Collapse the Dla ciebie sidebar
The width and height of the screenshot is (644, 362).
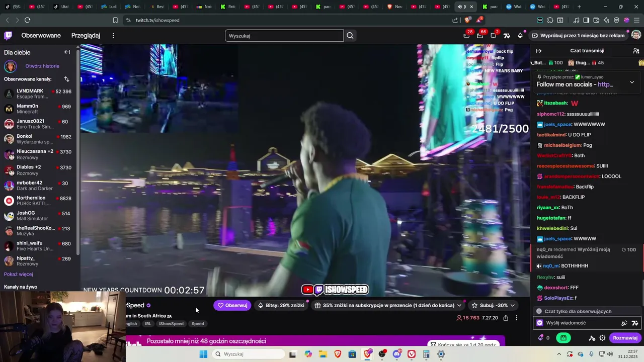pos(67,52)
